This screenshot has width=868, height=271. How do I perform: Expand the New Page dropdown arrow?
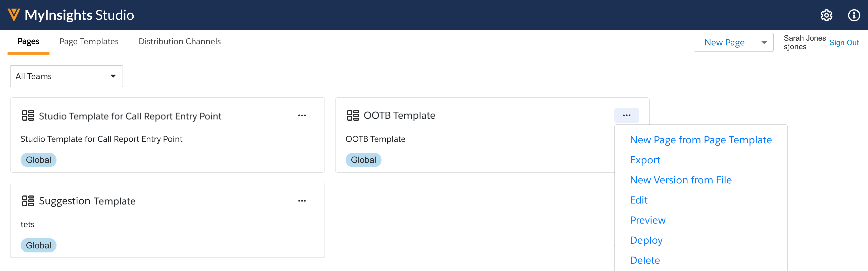coord(764,42)
